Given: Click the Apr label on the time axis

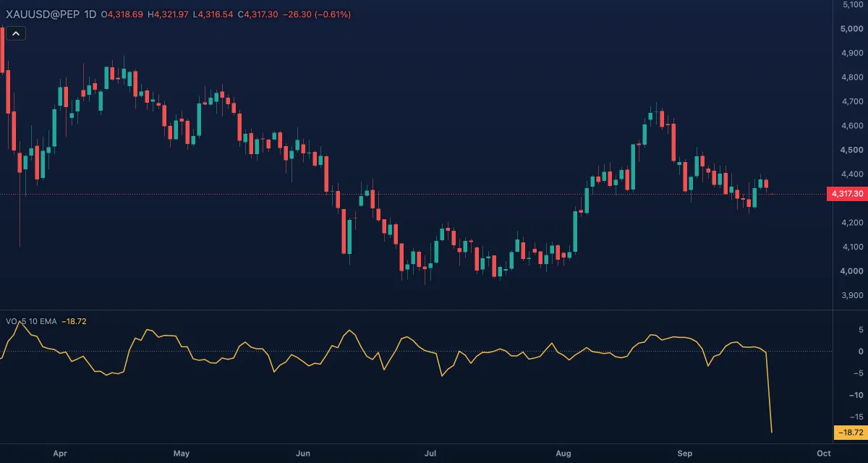Looking at the screenshot, I should (60, 454).
